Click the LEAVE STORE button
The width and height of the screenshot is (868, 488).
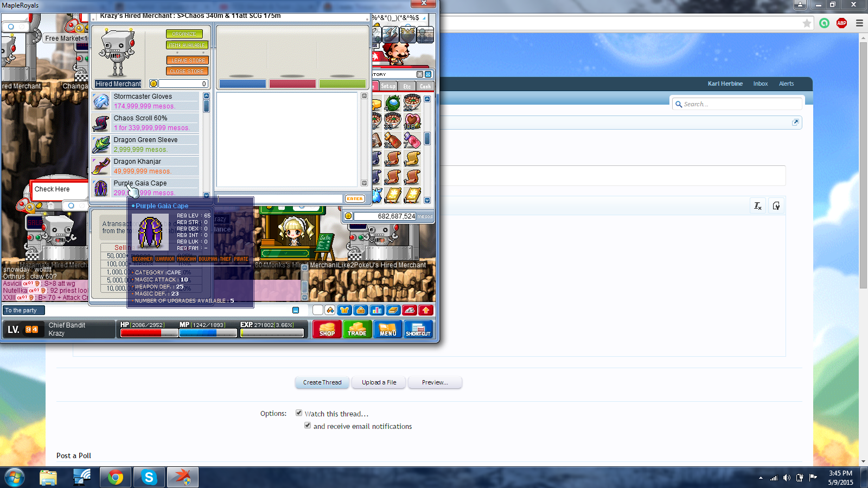(x=187, y=60)
